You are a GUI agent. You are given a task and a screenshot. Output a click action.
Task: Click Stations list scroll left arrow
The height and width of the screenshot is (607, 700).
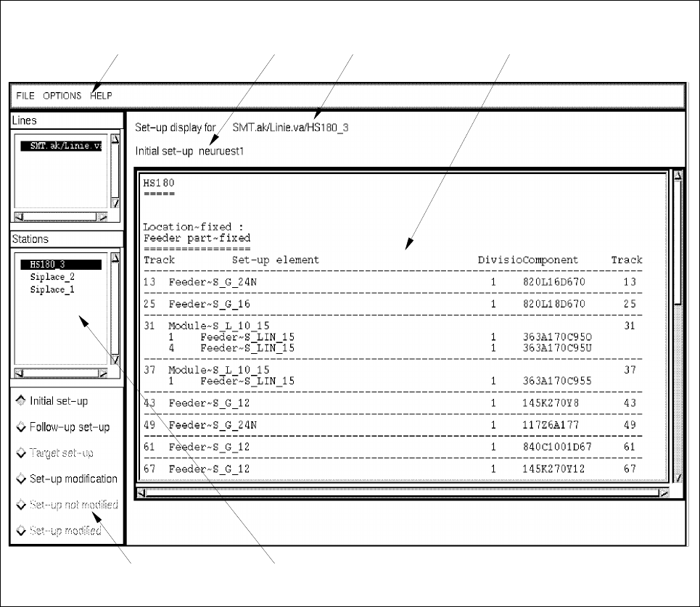click(x=19, y=373)
